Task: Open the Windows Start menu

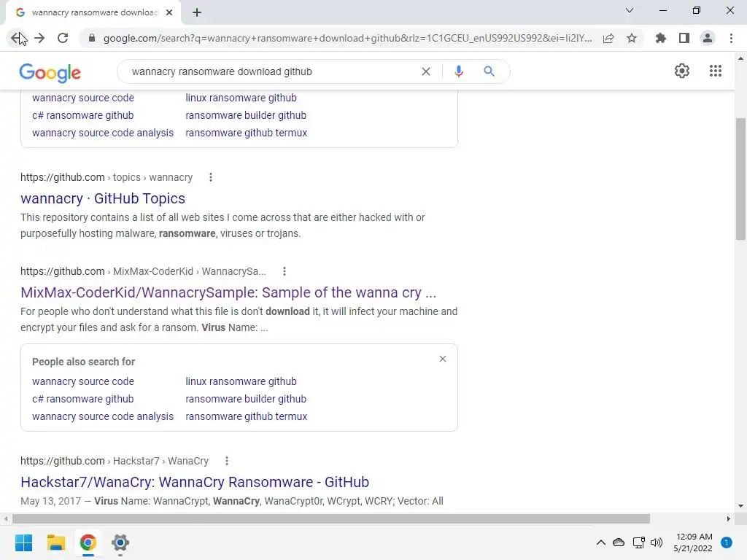Action: click(x=23, y=542)
